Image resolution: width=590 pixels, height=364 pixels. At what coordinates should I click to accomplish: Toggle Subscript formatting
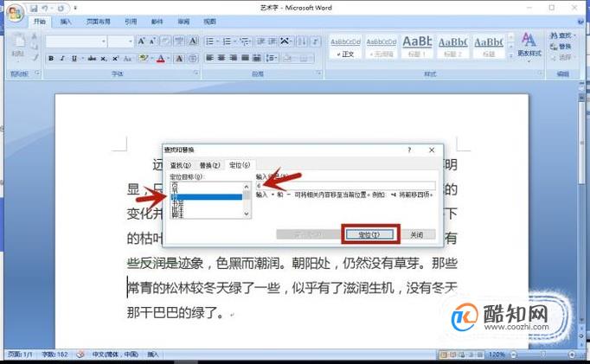(104, 58)
